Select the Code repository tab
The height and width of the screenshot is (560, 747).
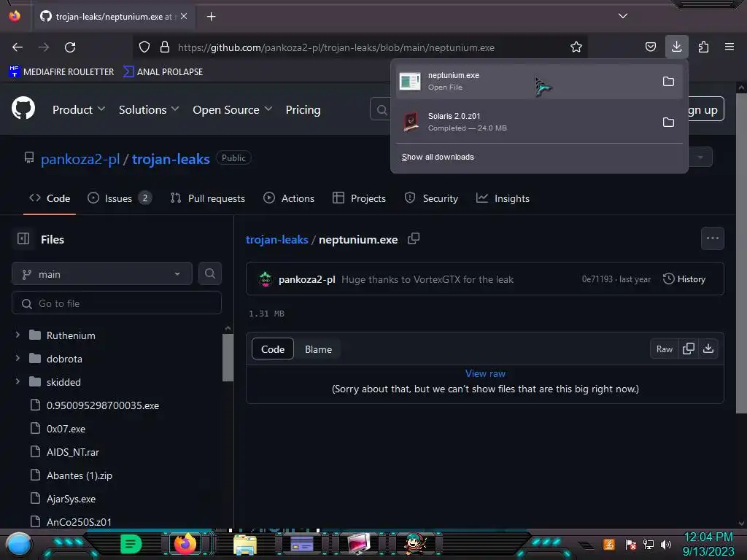tap(50, 198)
